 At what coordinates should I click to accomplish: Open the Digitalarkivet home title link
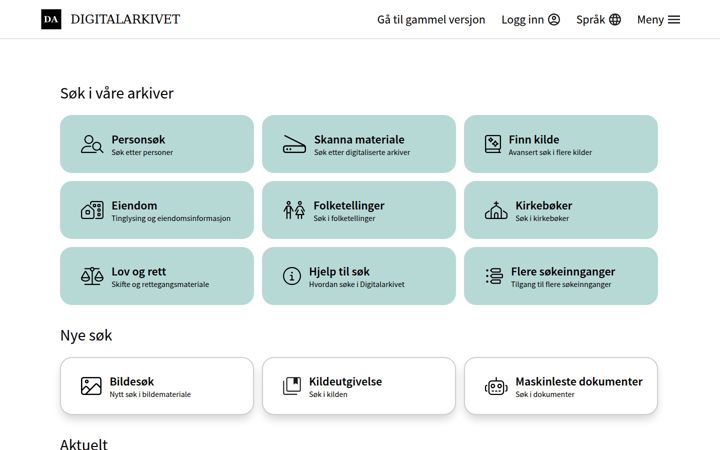(x=125, y=19)
